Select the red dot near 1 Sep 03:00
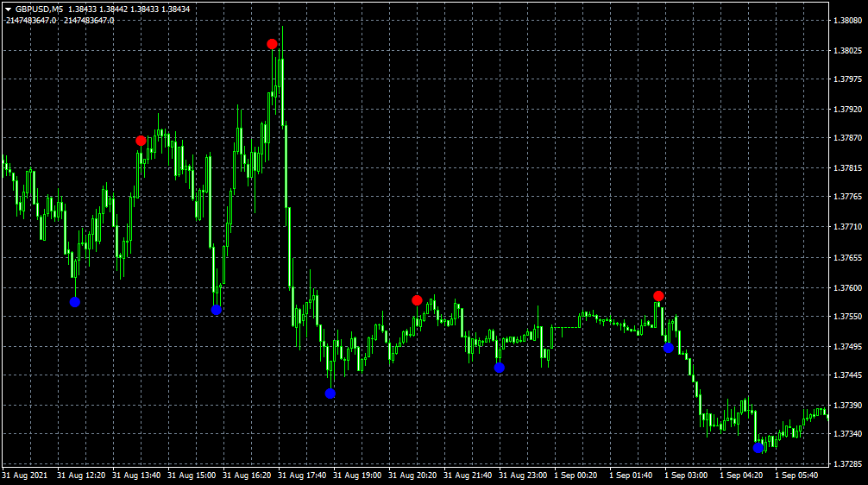Image resolution: width=868 pixels, height=485 pixels. point(658,296)
